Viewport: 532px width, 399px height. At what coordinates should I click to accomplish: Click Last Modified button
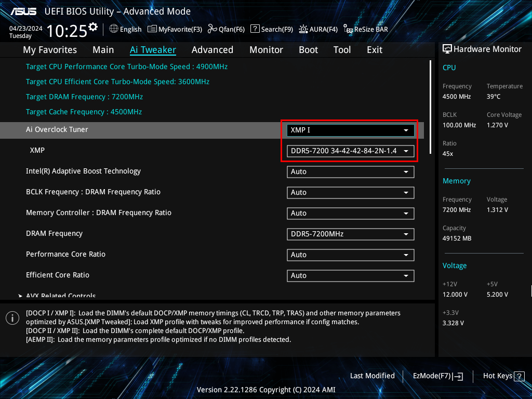pos(372,376)
